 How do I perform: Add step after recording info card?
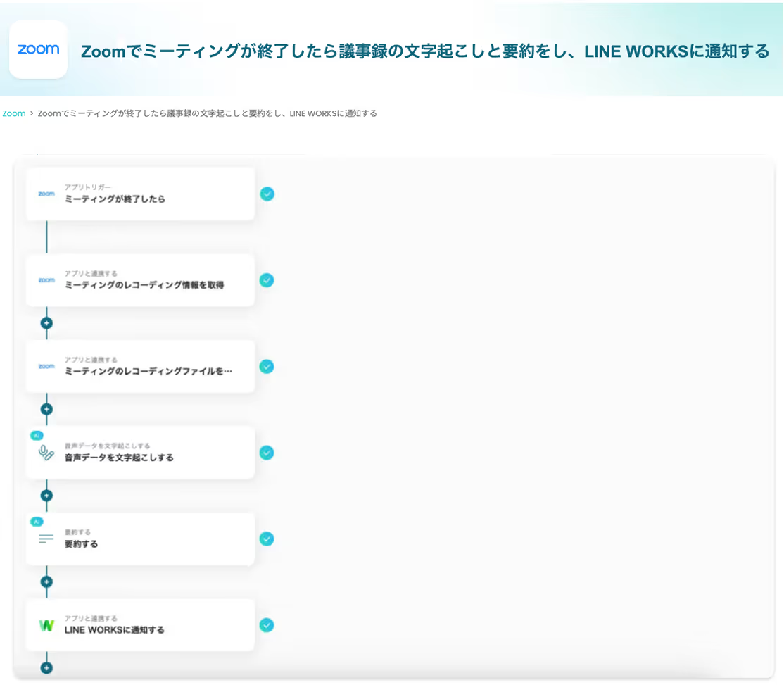[x=46, y=323]
